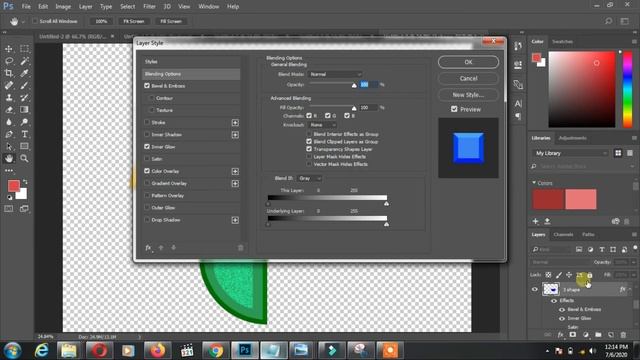Select the Lasso tool
Viewport: 640px width, 360px height.
(9, 61)
